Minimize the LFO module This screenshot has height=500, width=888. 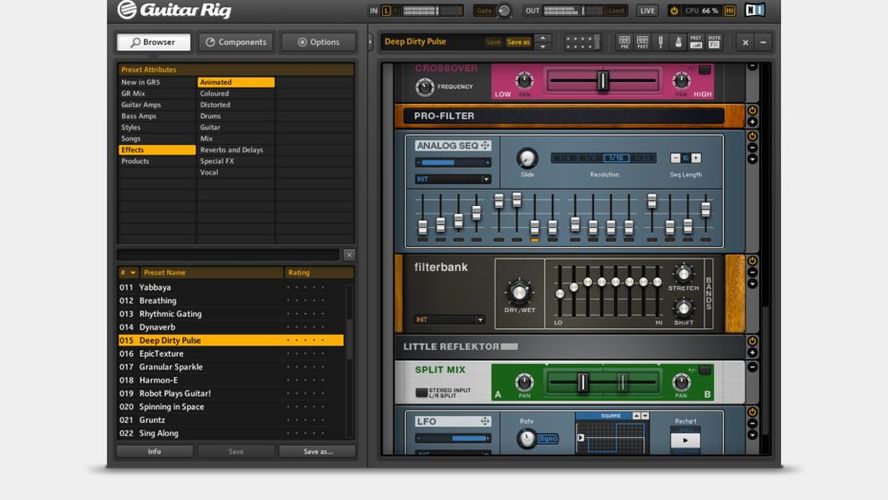coord(752,424)
